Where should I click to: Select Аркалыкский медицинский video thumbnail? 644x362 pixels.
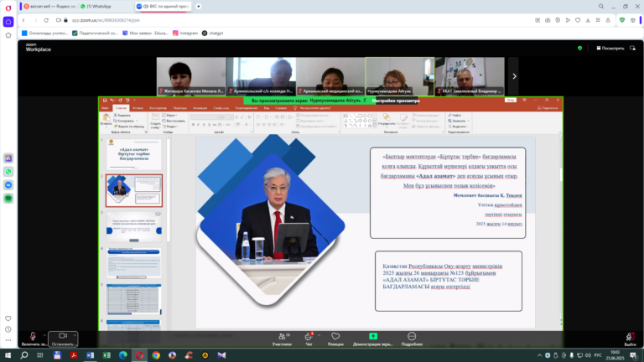[330, 76]
